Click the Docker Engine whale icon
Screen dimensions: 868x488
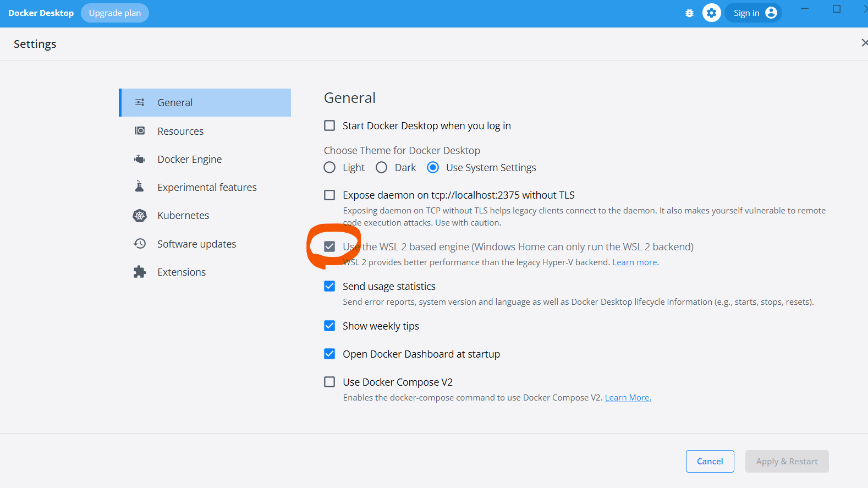click(x=140, y=159)
